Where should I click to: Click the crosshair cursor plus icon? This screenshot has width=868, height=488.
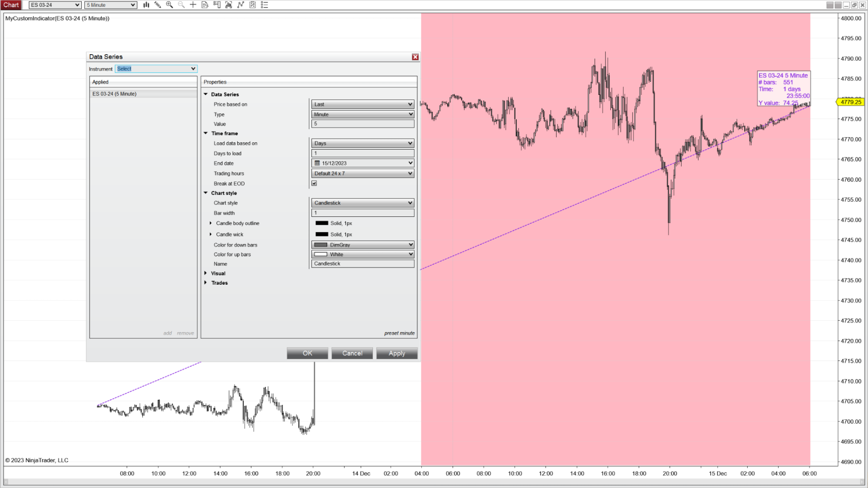[193, 5]
